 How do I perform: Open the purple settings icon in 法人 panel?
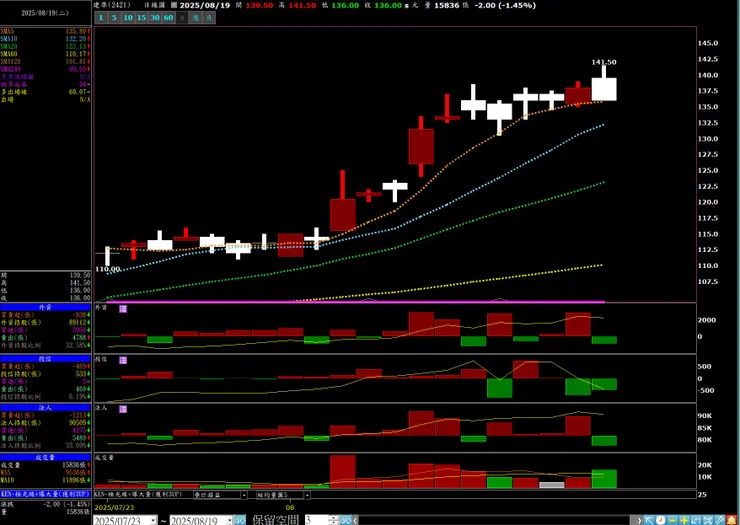123,409
